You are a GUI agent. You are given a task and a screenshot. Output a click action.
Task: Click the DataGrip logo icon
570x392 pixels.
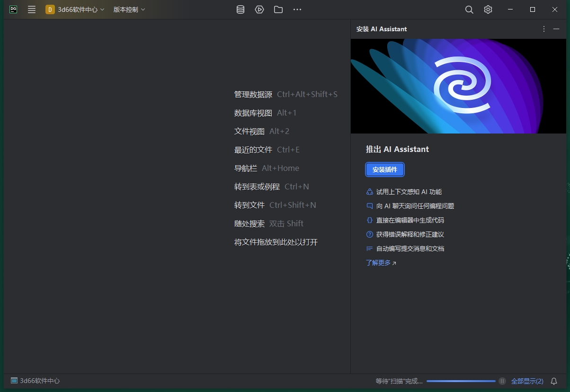[13, 9]
